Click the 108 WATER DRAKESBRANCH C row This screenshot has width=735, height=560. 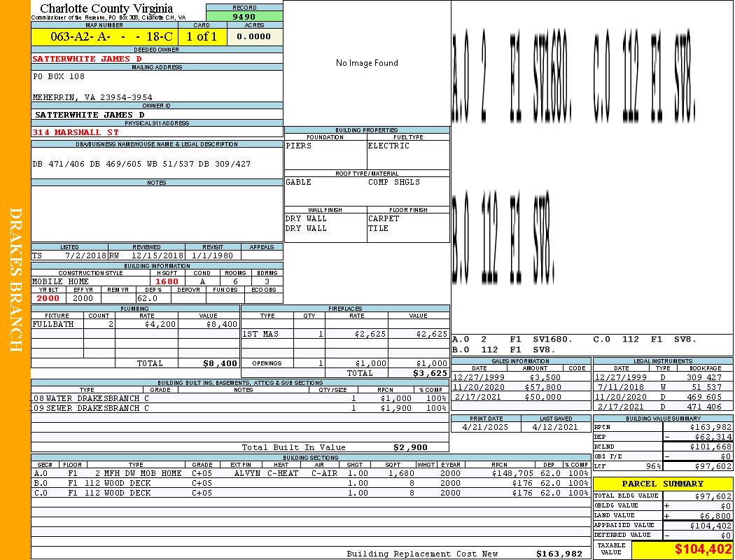point(240,399)
